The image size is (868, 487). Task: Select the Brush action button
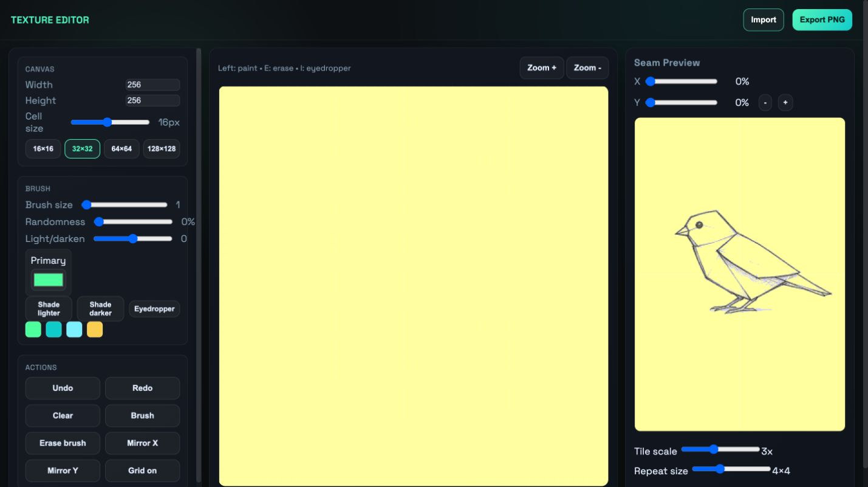pyautogui.click(x=142, y=416)
